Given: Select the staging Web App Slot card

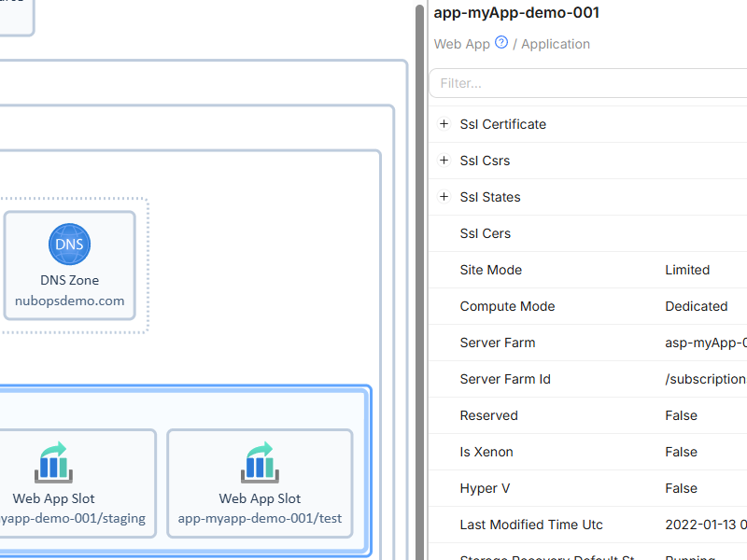Looking at the screenshot, I should 77,483.
